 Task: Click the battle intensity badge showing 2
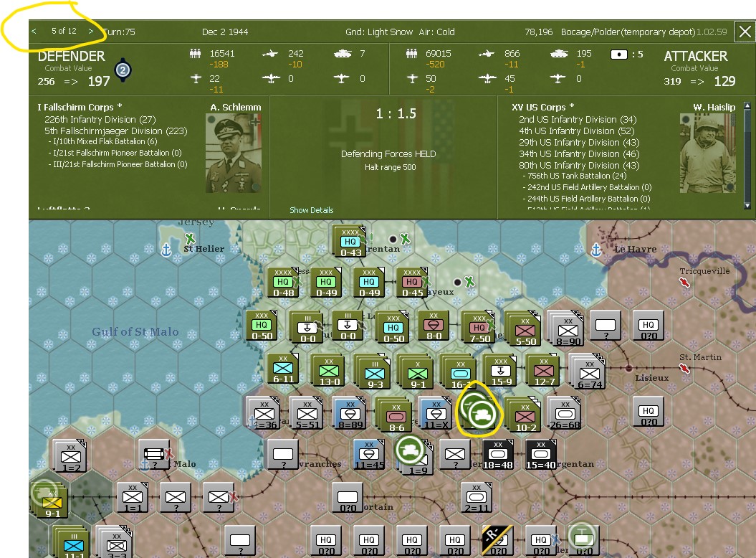pos(122,70)
